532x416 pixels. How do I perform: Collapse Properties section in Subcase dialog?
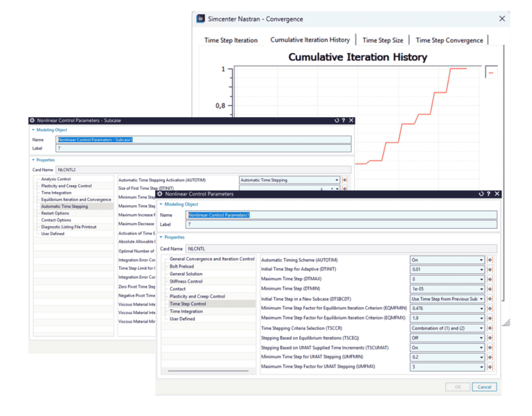[x=33, y=159]
